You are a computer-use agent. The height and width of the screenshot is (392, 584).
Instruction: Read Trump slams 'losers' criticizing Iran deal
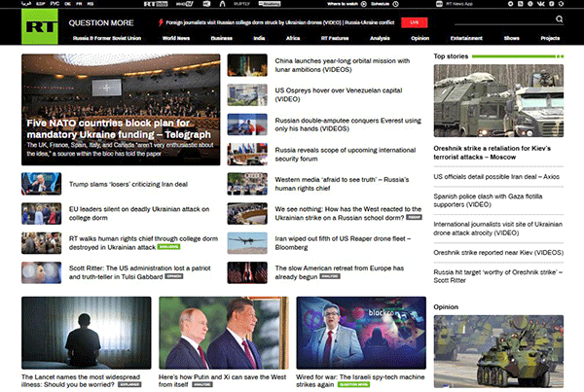[x=128, y=184]
